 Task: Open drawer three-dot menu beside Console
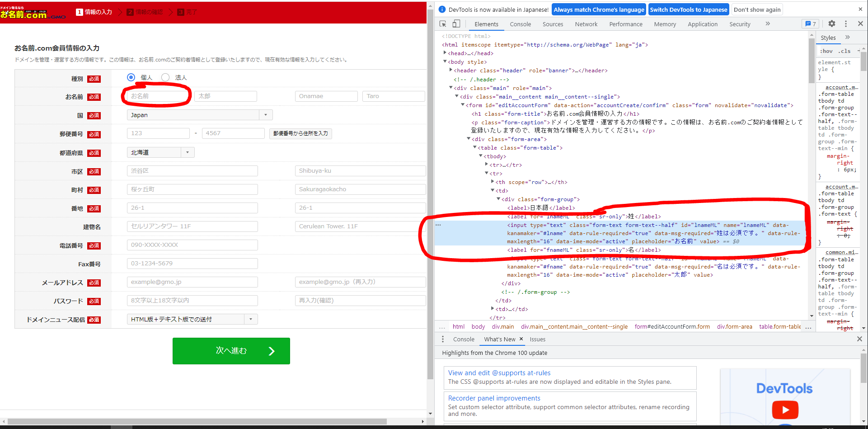[443, 339]
